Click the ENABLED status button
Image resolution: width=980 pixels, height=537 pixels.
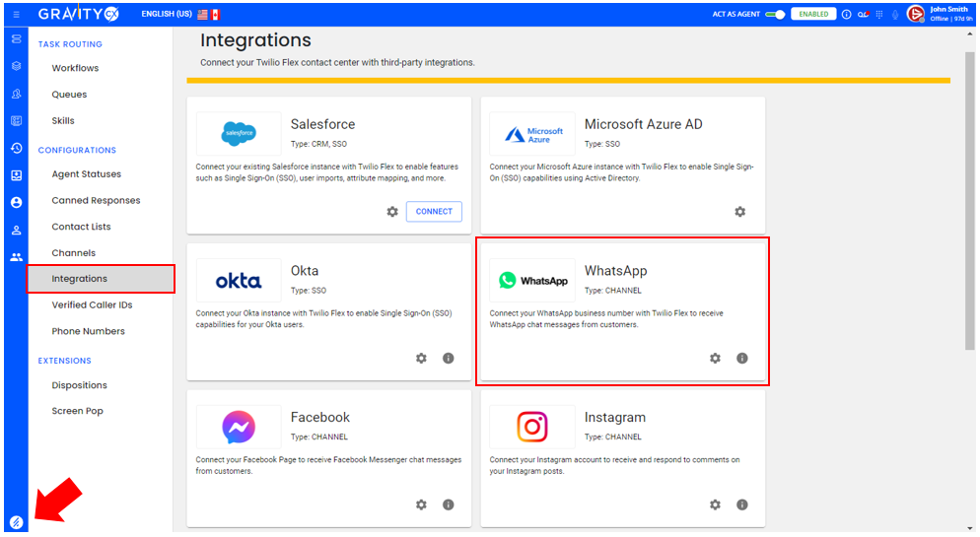coord(813,14)
